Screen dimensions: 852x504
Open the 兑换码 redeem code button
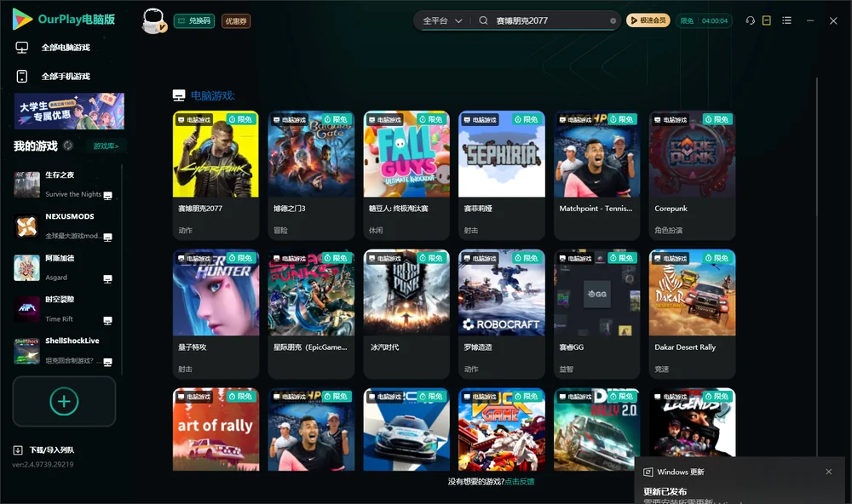194,20
